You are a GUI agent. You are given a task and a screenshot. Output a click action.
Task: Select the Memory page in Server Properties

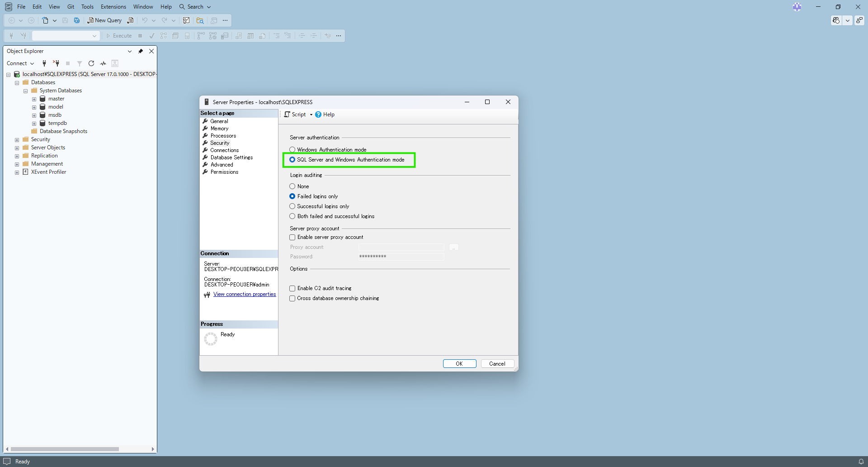coord(219,129)
